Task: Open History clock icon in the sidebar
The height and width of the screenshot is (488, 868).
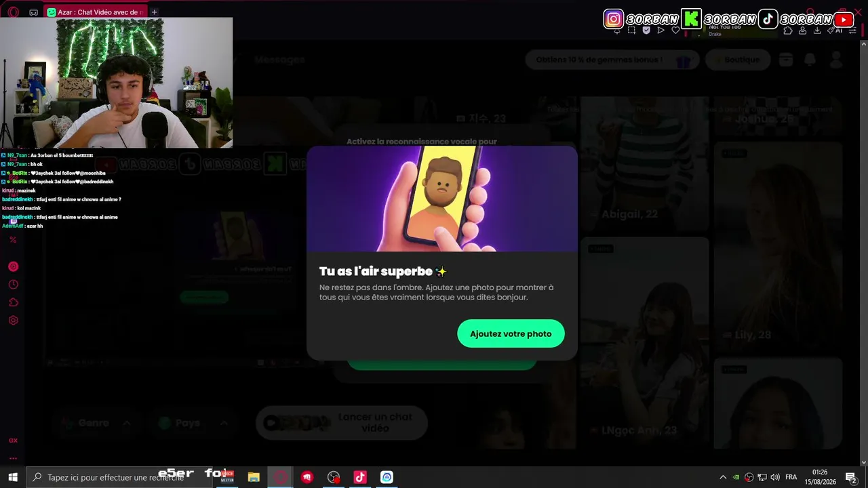Action: [13, 285]
